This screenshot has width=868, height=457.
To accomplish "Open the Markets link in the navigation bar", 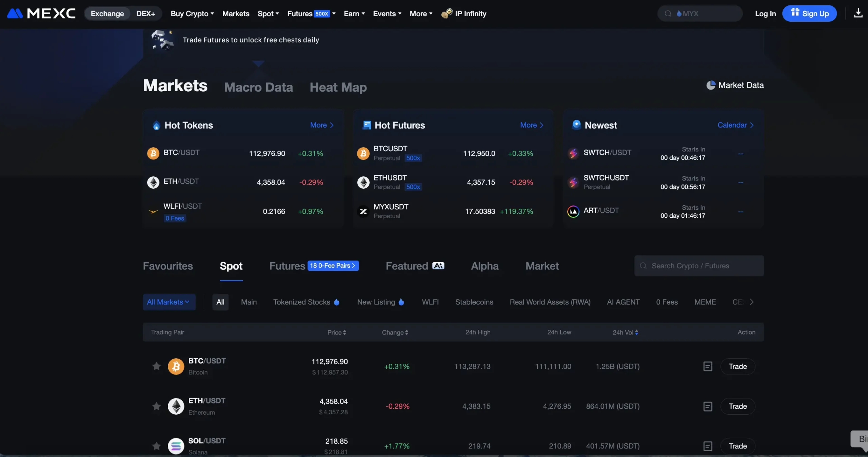I will pos(236,14).
